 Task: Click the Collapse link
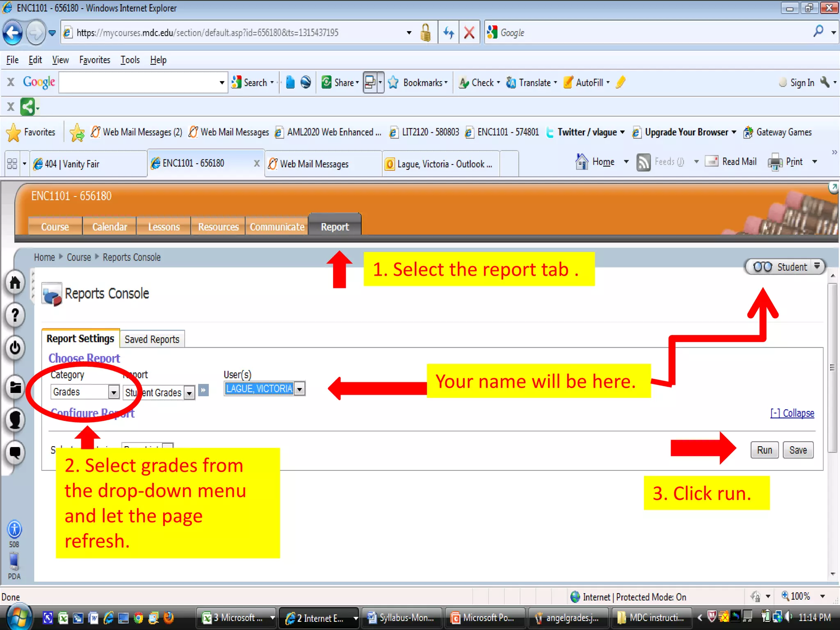(792, 413)
